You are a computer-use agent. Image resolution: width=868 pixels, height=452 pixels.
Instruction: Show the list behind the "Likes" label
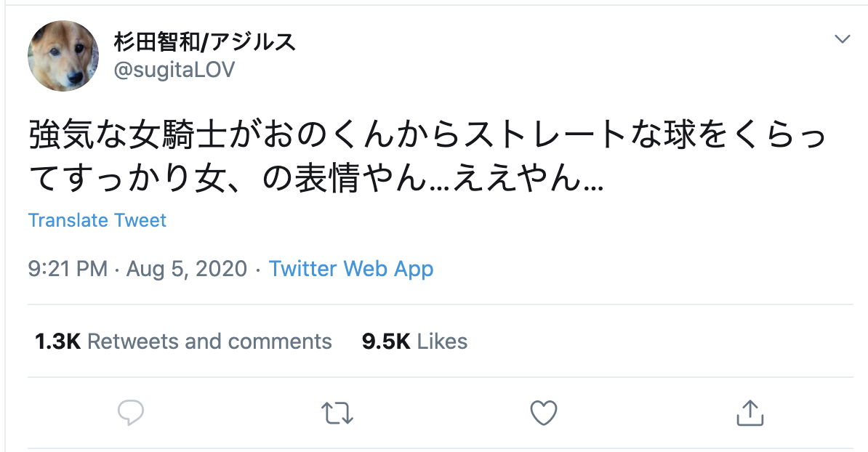click(443, 342)
